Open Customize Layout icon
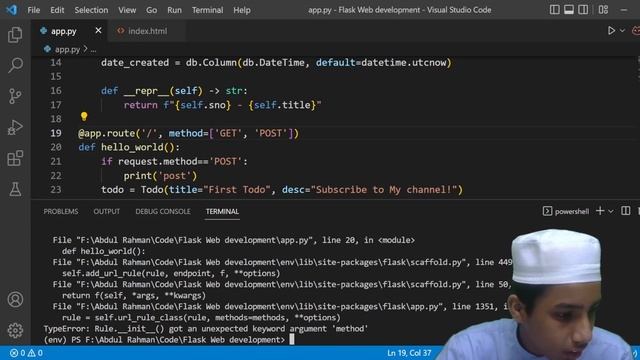Screen dimensions: 640x360 603,9
